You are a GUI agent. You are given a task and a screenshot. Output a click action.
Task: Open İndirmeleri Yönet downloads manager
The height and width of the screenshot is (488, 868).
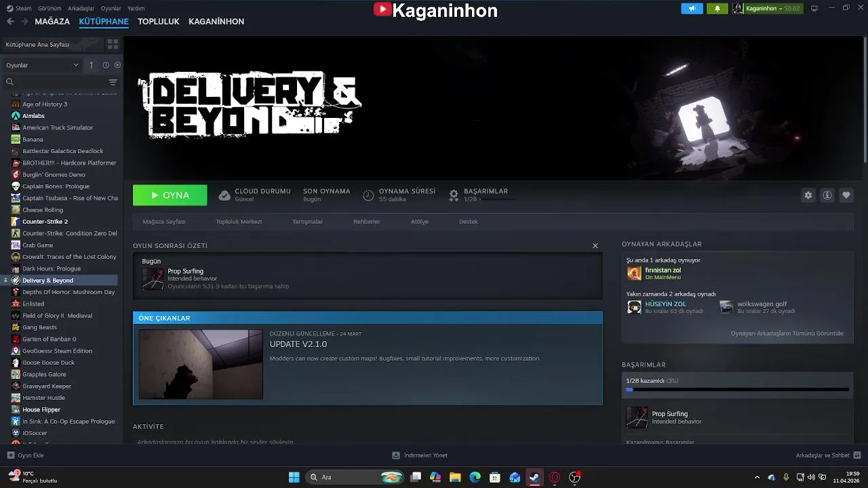coord(420,455)
